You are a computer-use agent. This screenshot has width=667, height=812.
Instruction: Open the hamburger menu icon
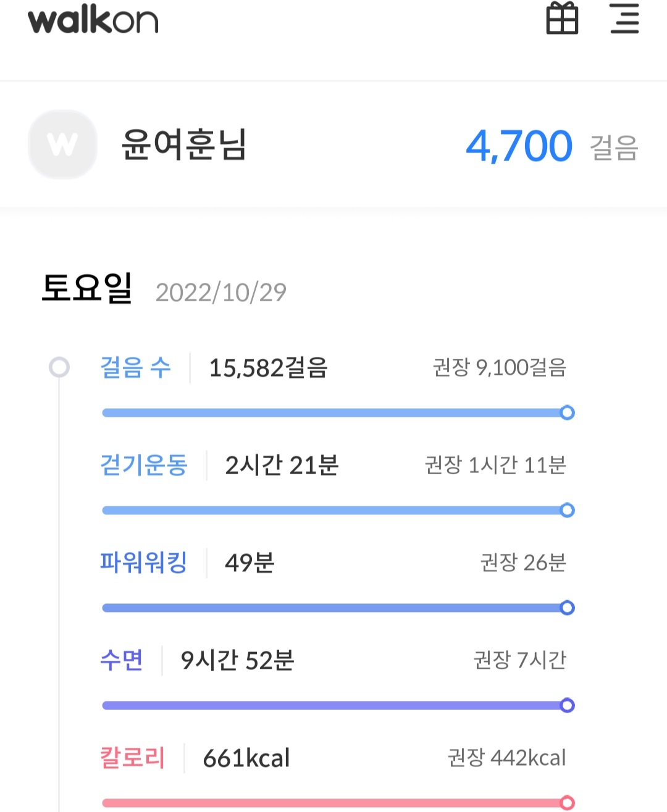tap(624, 19)
